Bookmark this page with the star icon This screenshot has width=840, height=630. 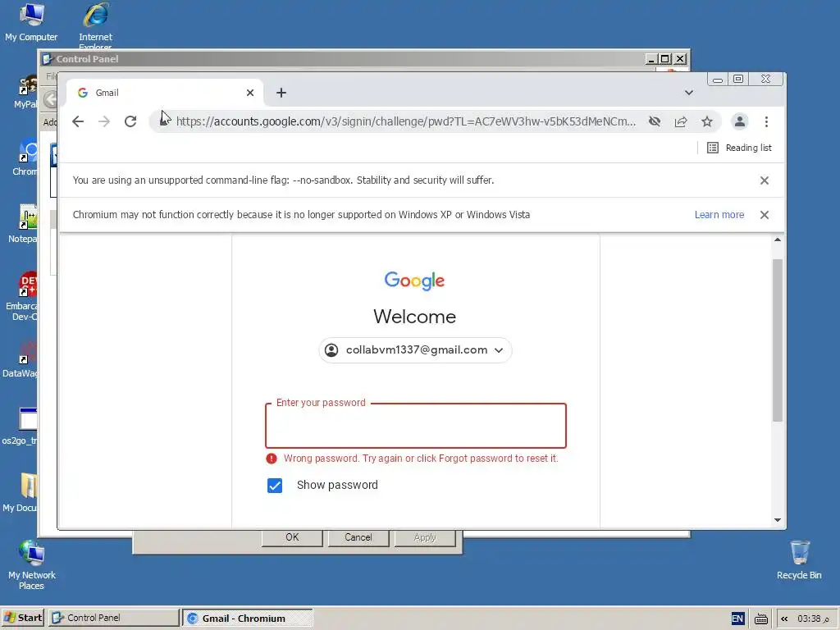tap(707, 121)
